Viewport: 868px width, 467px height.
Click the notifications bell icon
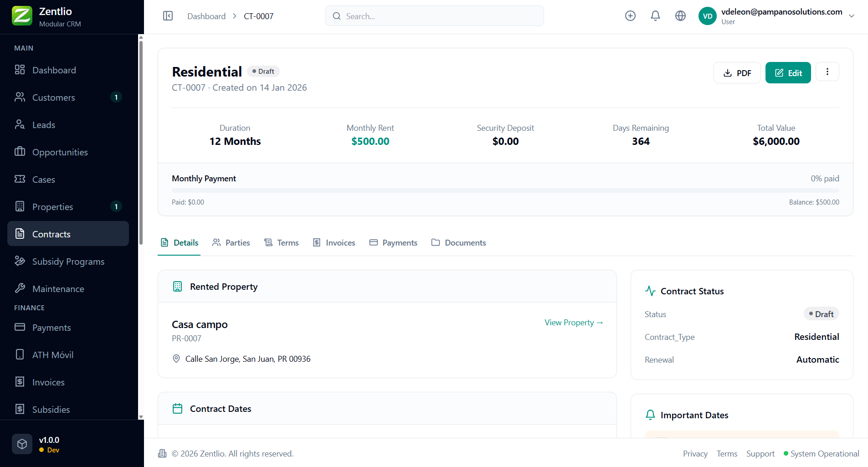[655, 16]
